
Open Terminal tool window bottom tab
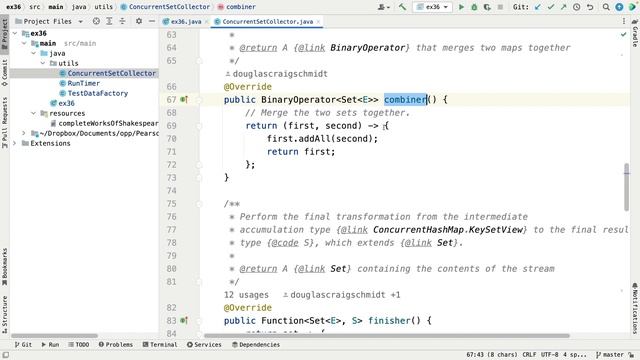[160, 344]
